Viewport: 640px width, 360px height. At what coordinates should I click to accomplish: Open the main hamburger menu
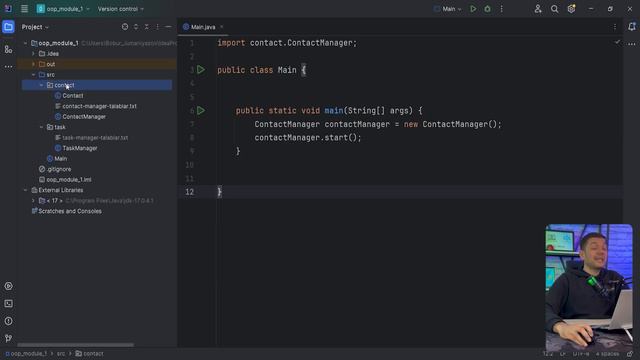click(x=24, y=9)
